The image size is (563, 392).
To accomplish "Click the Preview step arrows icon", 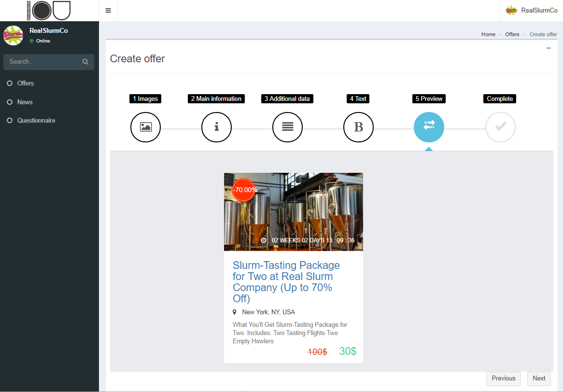I will point(429,127).
